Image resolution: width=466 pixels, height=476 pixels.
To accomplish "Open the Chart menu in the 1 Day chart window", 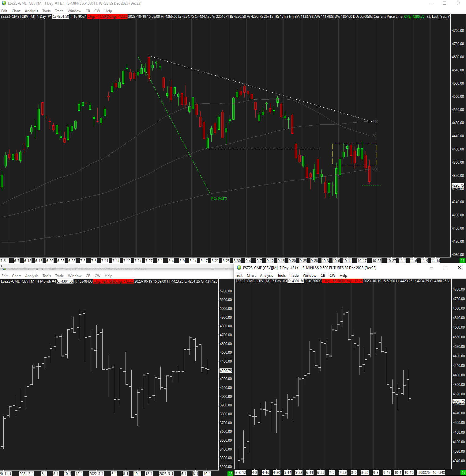I will [x=16, y=11].
